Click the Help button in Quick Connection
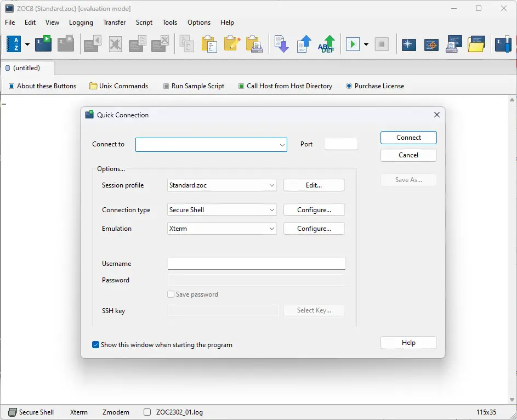Viewport: 517px width, 420px height. coord(408,343)
